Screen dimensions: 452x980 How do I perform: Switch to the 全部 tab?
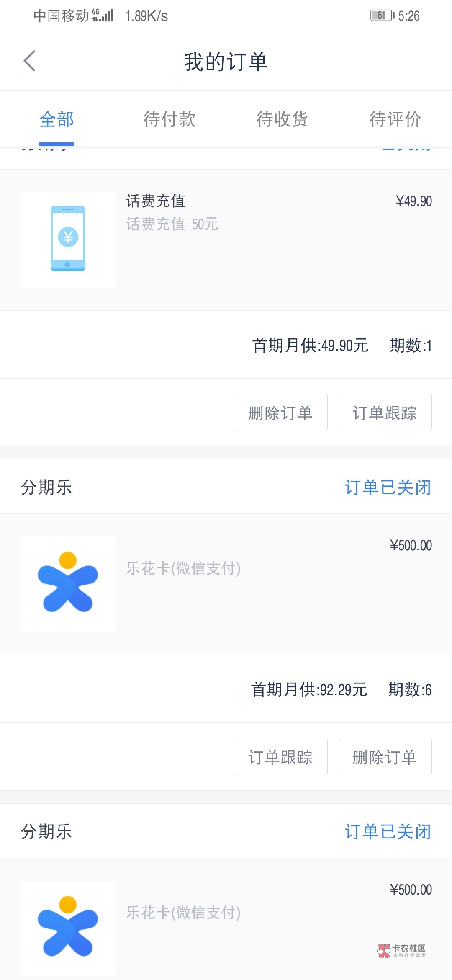coord(56,120)
